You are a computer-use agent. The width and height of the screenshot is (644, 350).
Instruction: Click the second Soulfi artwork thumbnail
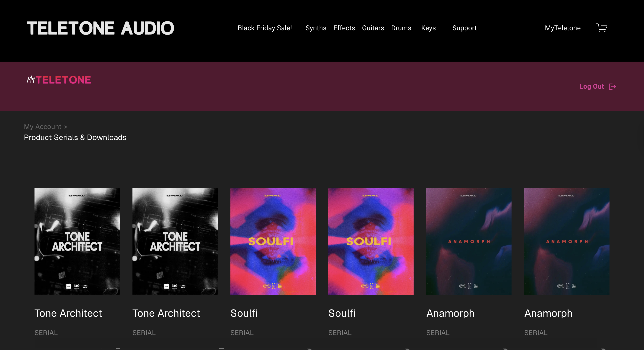coord(371,241)
